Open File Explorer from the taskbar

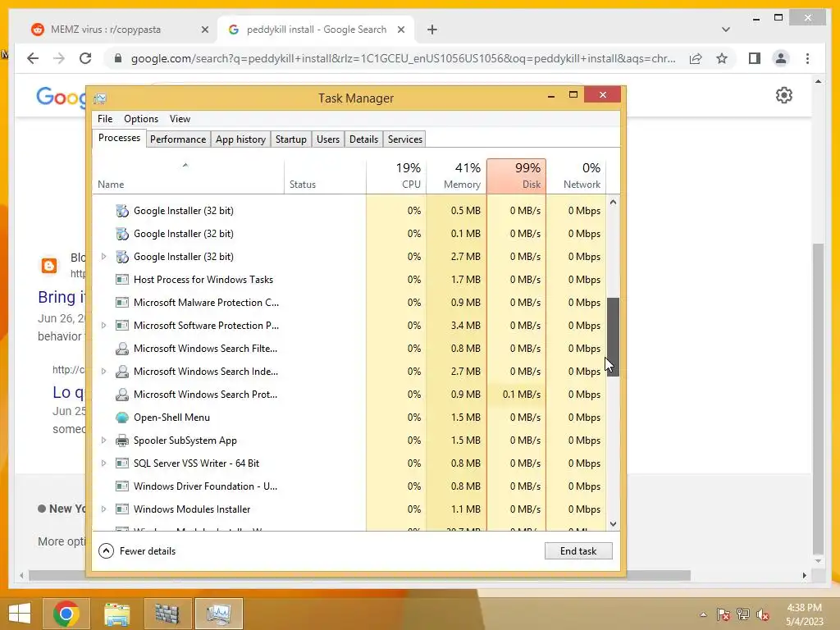(x=117, y=614)
